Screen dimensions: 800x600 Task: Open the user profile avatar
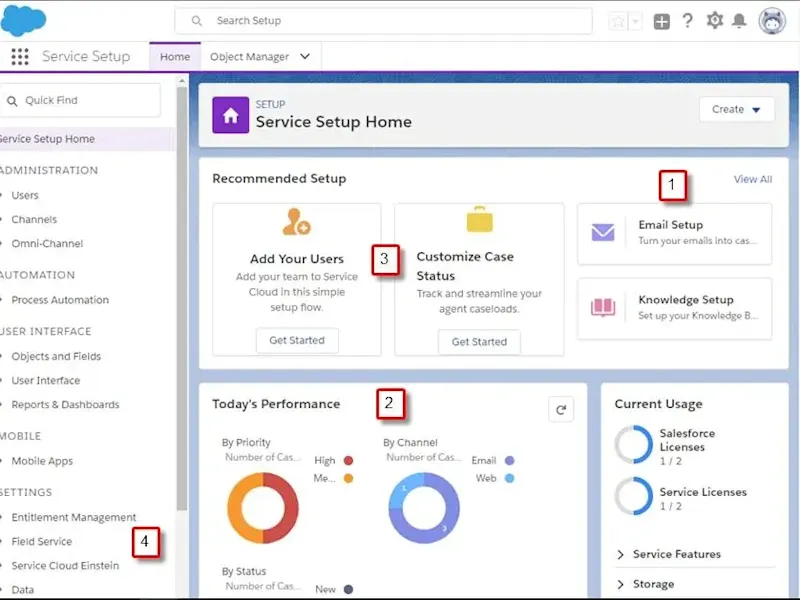tap(772, 21)
